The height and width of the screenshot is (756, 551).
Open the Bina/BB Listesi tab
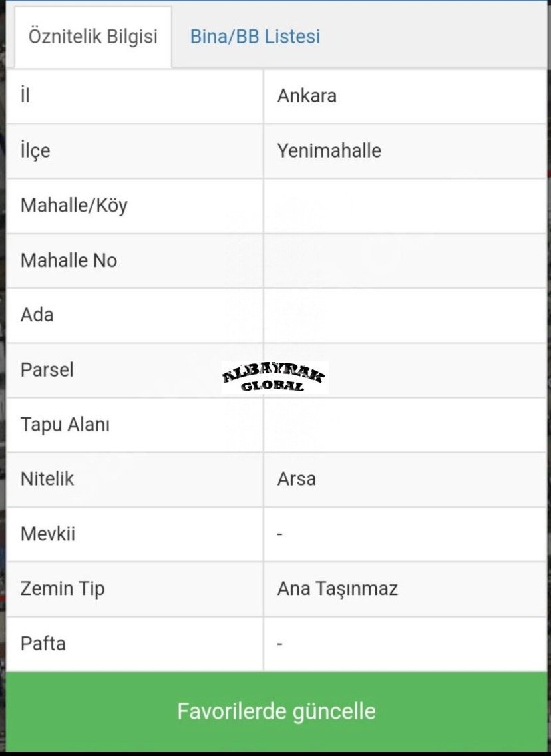coord(255,36)
